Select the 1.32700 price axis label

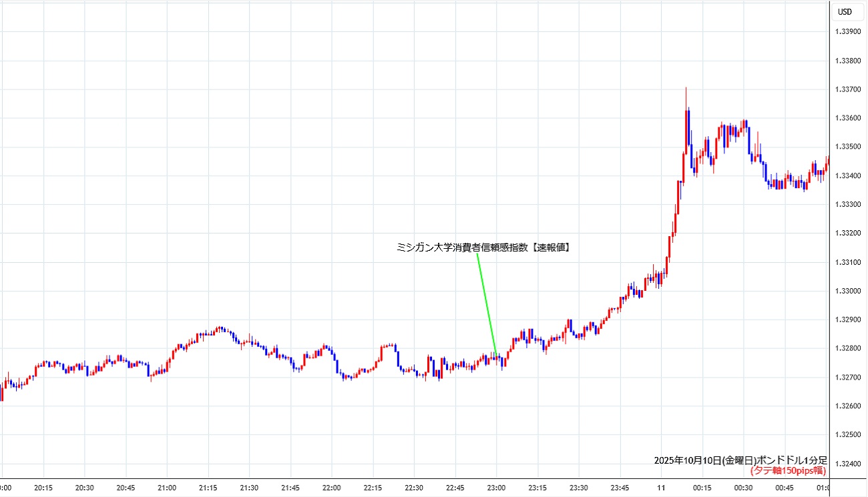click(x=847, y=378)
